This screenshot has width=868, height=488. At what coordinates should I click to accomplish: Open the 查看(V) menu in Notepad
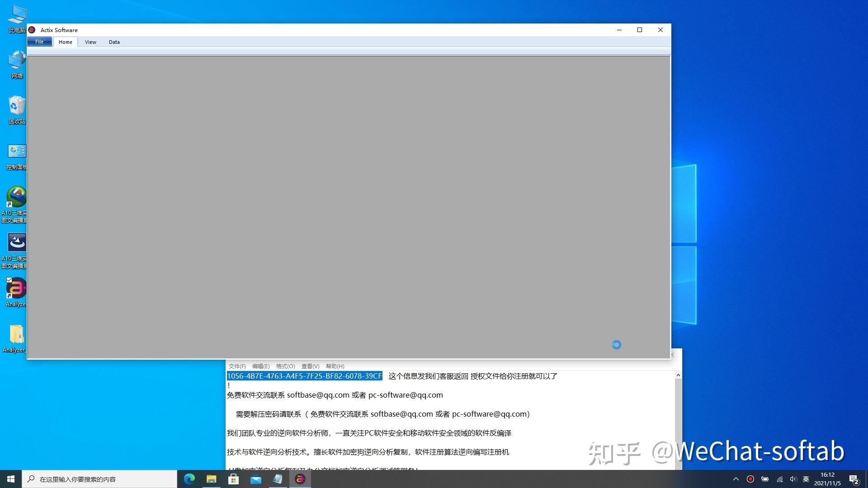click(310, 366)
